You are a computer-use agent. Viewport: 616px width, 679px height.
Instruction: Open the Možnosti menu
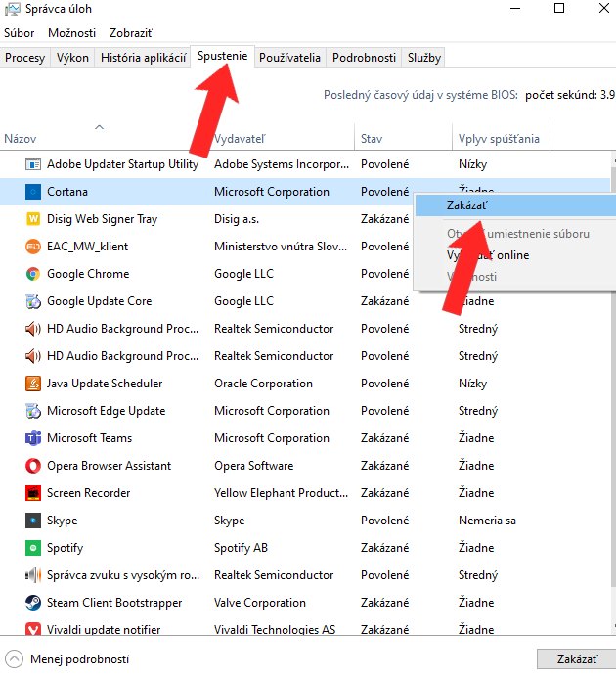pos(71,33)
